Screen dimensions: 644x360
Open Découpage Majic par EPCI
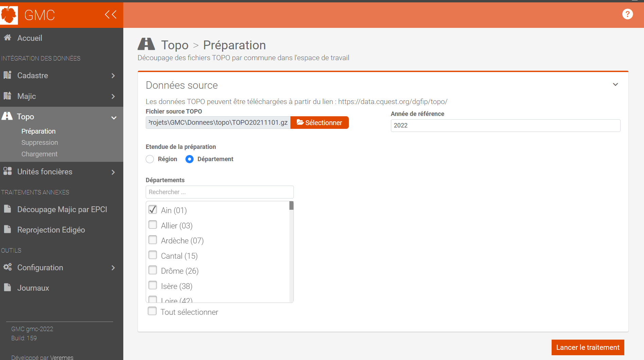tap(61, 209)
